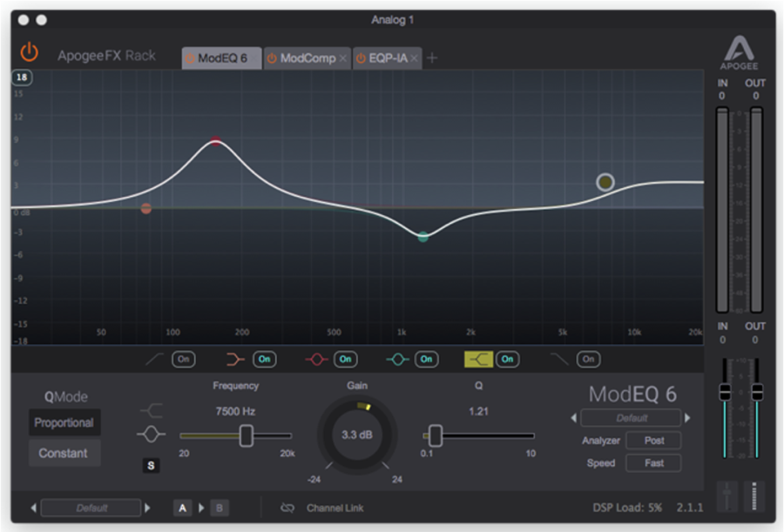The height and width of the screenshot is (532, 784).
Task: Click the yellow high shelf node
Action: [x=605, y=182]
